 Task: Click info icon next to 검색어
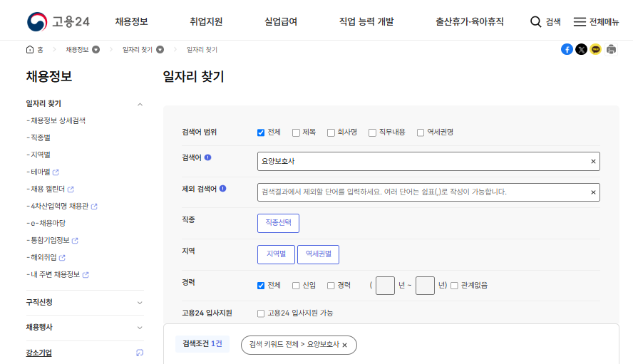(208, 157)
